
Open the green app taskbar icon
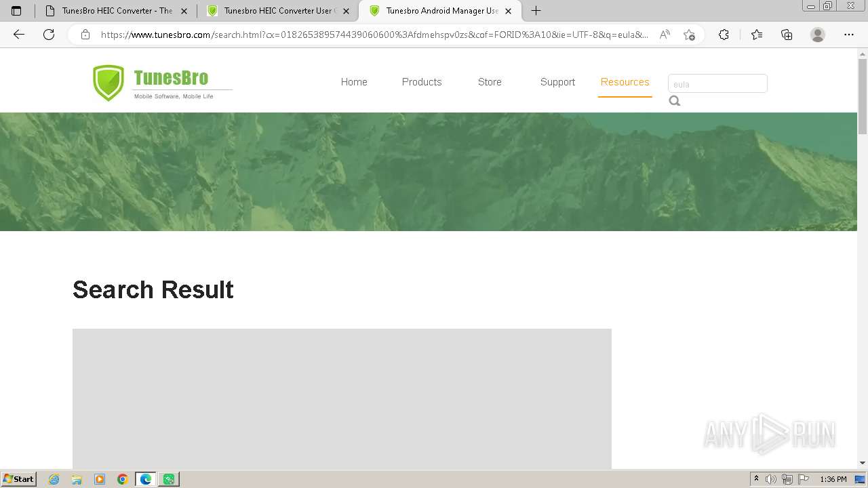point(169,479)
